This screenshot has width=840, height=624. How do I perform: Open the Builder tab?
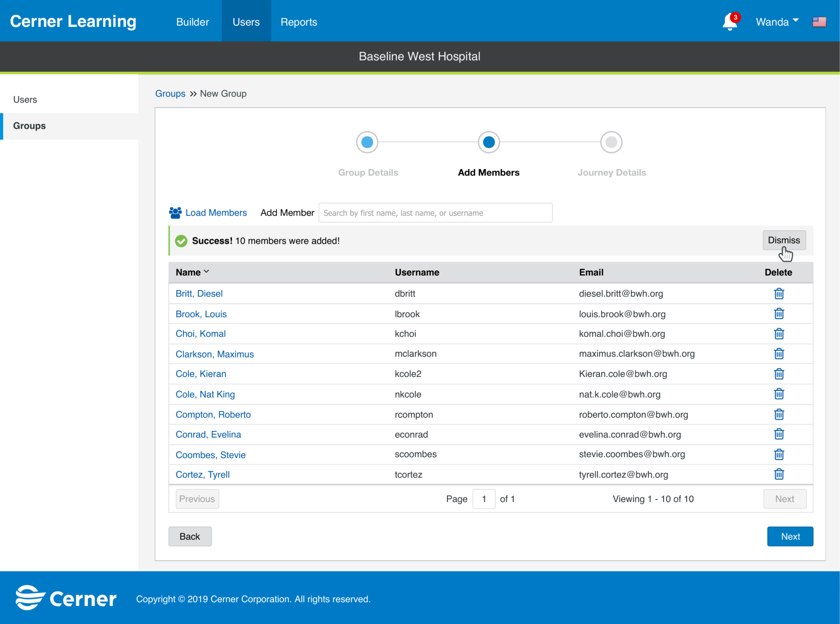(192, 22)
